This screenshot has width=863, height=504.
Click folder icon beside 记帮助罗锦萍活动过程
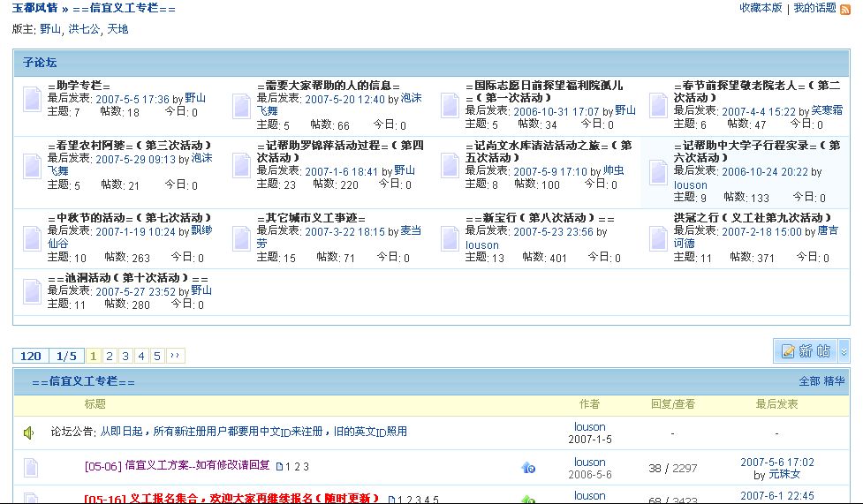(x=241, y=166)
